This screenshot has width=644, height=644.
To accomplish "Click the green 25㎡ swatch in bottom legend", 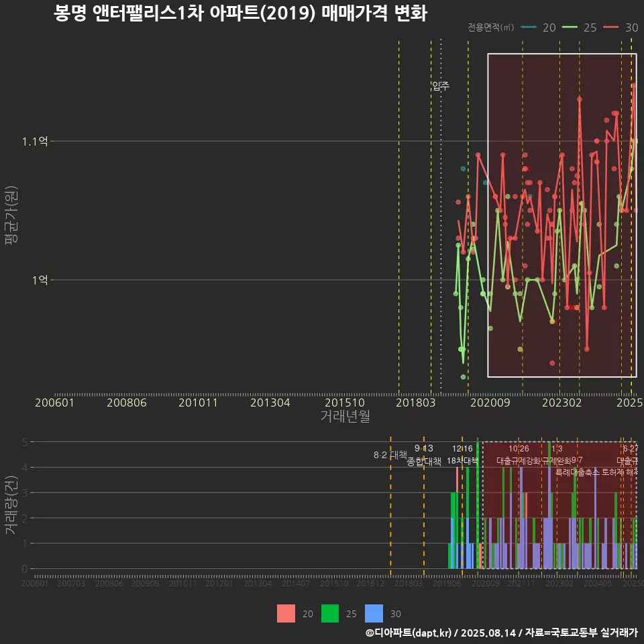I will 330,614.
